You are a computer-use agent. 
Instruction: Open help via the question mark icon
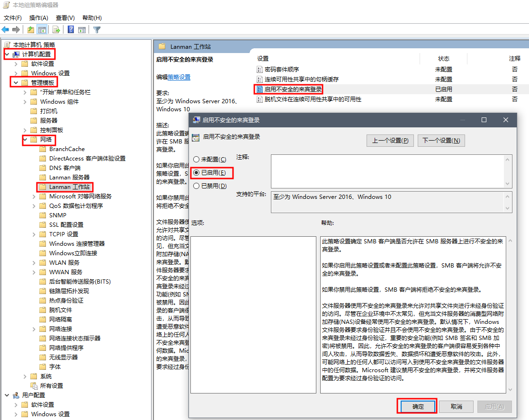71,30
